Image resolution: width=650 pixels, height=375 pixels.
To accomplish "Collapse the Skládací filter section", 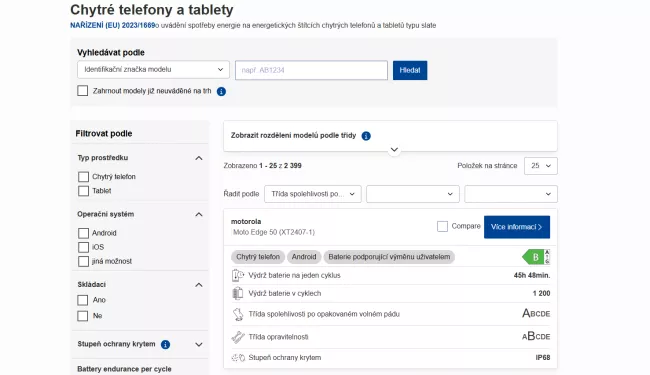I will click(199, 285).
